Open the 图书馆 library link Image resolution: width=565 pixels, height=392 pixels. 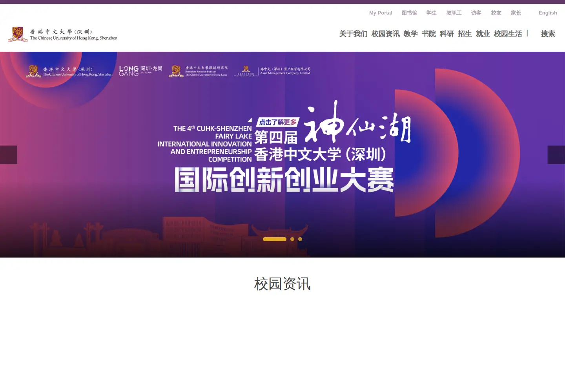(409, 13)
